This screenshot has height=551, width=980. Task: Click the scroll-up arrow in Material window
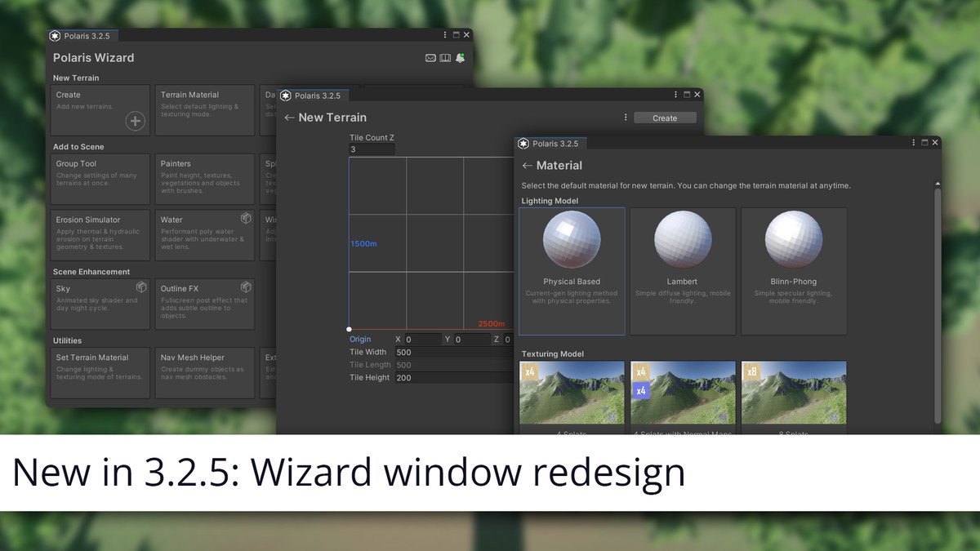[x=938, y=184]
